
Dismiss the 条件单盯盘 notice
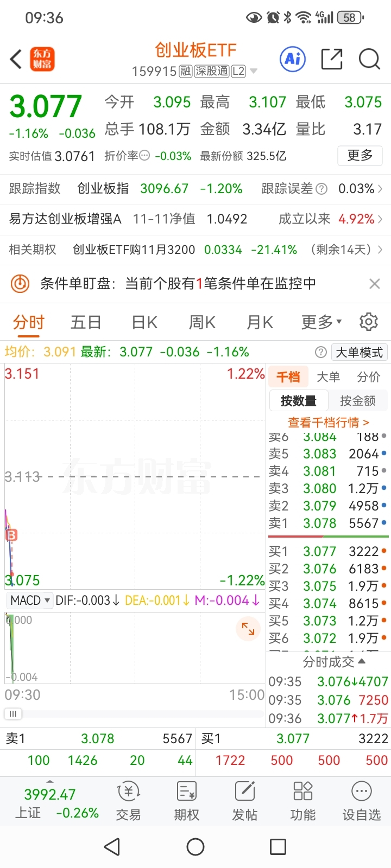[x=374, y=283]
